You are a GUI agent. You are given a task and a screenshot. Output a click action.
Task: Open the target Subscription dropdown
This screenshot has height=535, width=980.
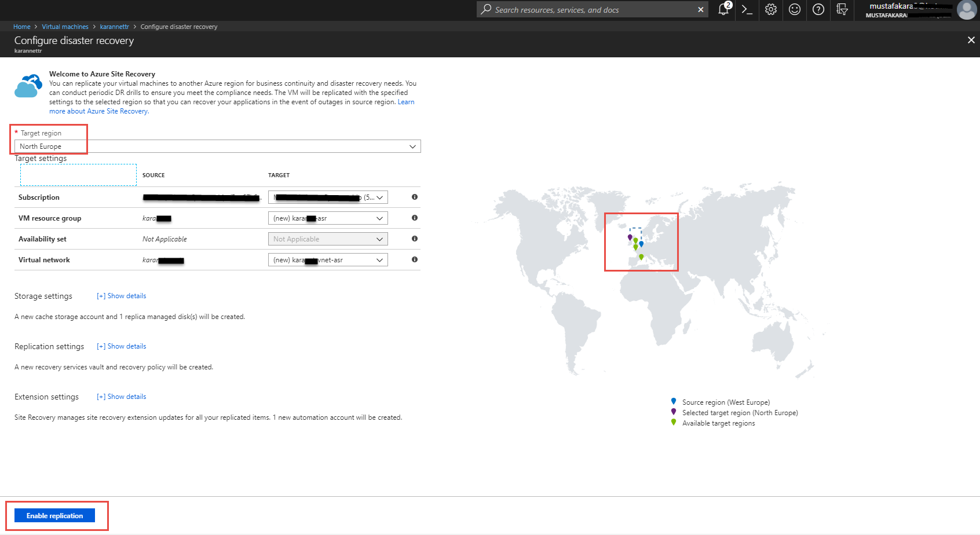[x=328, y=197]
